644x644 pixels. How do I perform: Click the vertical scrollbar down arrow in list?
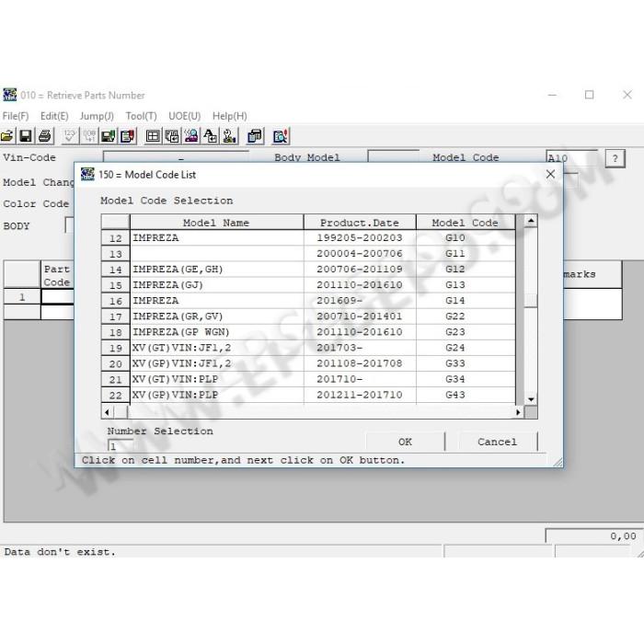point(531,399)
